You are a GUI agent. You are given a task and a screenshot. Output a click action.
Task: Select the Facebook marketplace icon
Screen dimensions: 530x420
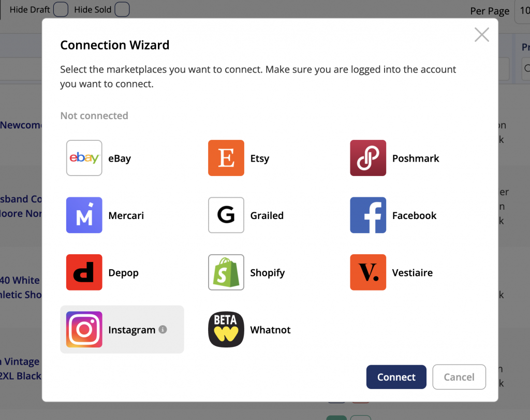point(368,215)
